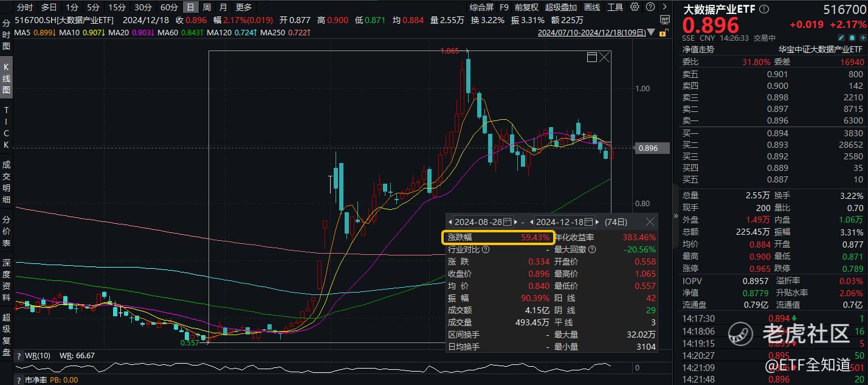This screenshot has width=868, height=385.
Task: Open 深度资料 in left sidebar
Action: point(7,279)
